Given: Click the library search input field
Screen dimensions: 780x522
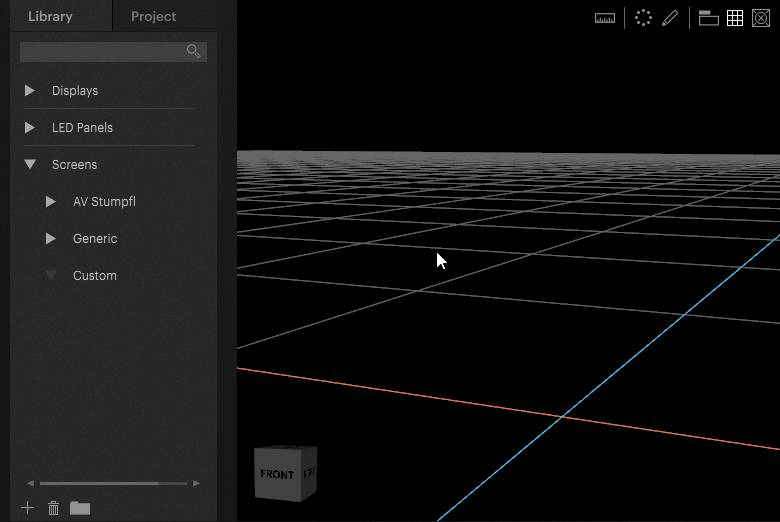Looking at the screenshot, I should coord(113,52).
